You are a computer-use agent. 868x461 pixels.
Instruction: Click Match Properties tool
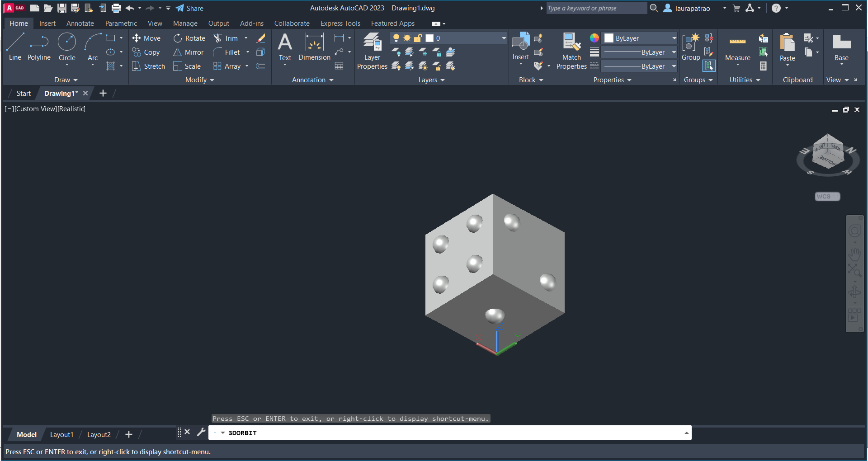coord(571,51)
